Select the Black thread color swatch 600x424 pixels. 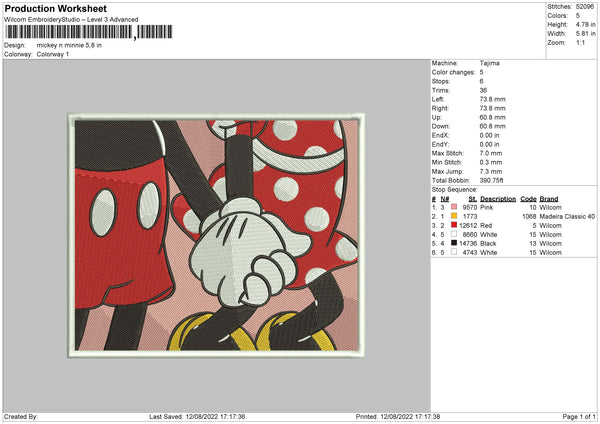pyautogui.click(x=454, y=243)
